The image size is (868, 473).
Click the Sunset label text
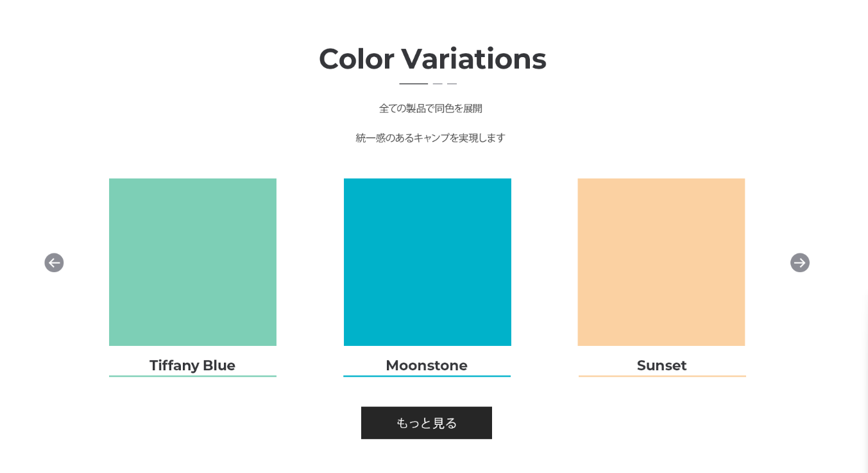[661, 366]
